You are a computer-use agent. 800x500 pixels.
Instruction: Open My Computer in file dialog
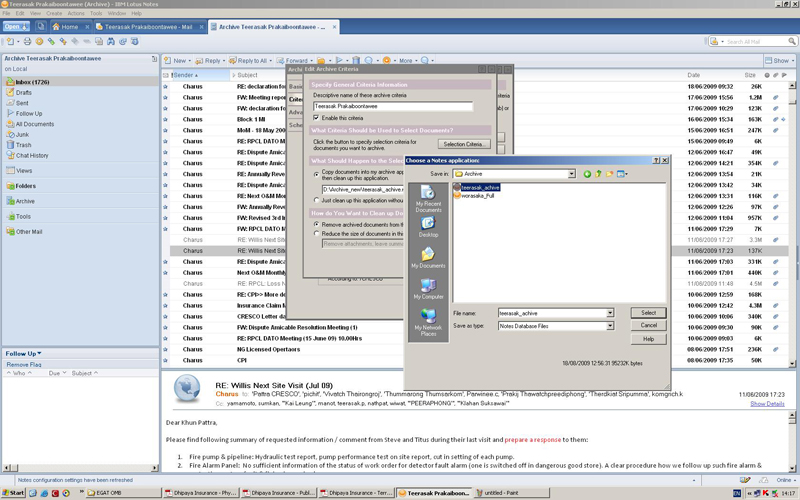pos(428,288)
